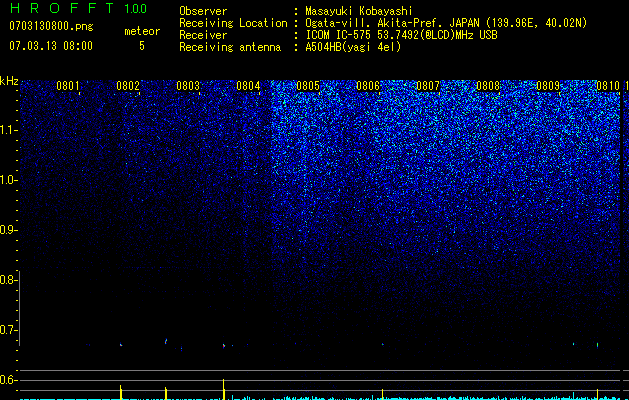Click the 0803 time marker
The height and width of the screenshot is (400, 629).
click(188, 86)
